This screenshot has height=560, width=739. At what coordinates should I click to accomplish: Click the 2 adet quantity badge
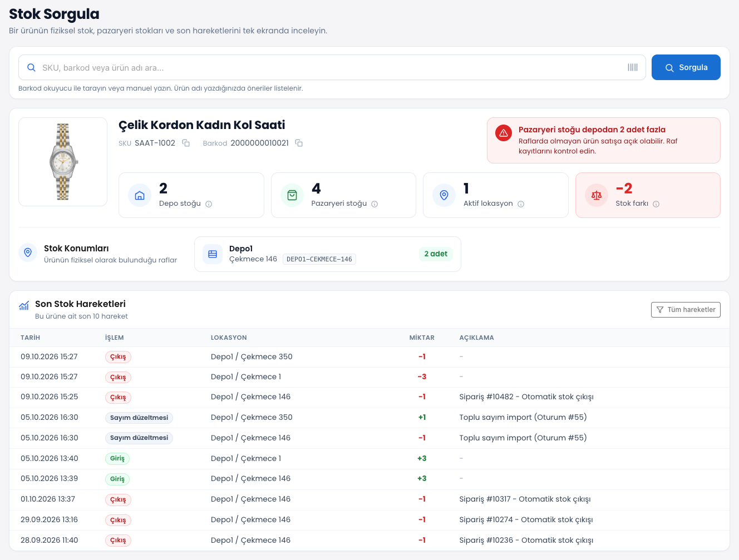436,254
